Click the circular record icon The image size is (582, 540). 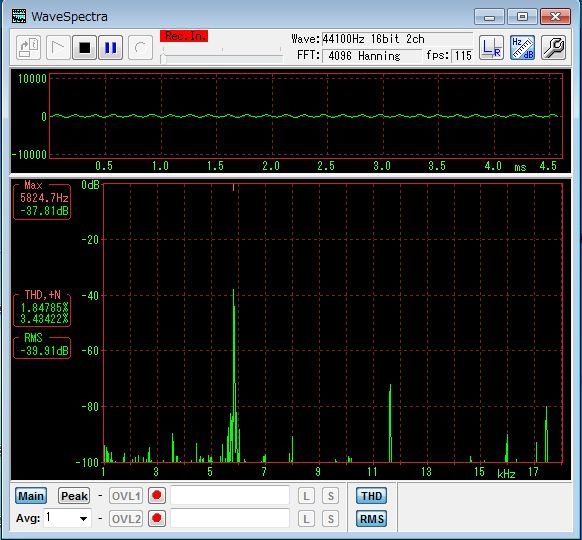tap(140, 48)
